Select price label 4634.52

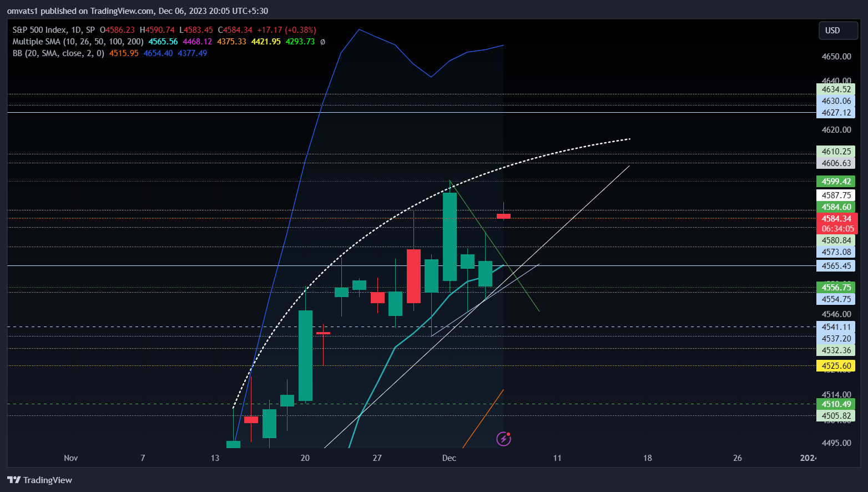pyautogui.click(x=836, y=89)
